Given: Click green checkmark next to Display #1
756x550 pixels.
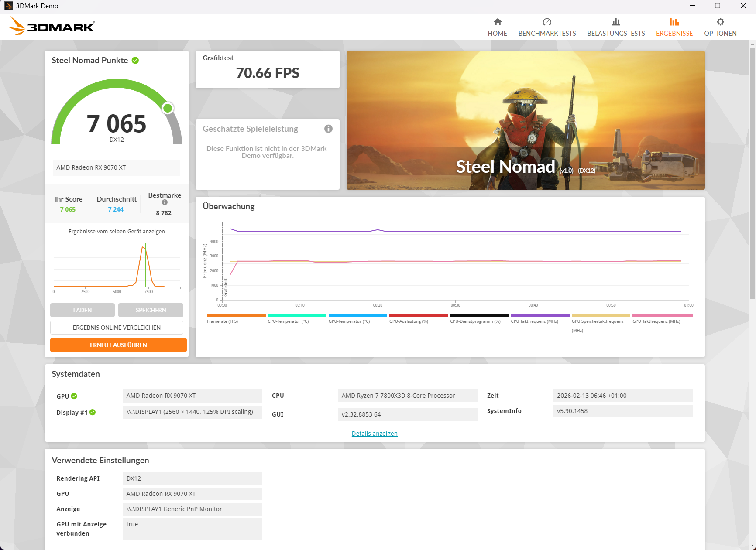Looking at the screenshot, I should click(x=93, y=412).
